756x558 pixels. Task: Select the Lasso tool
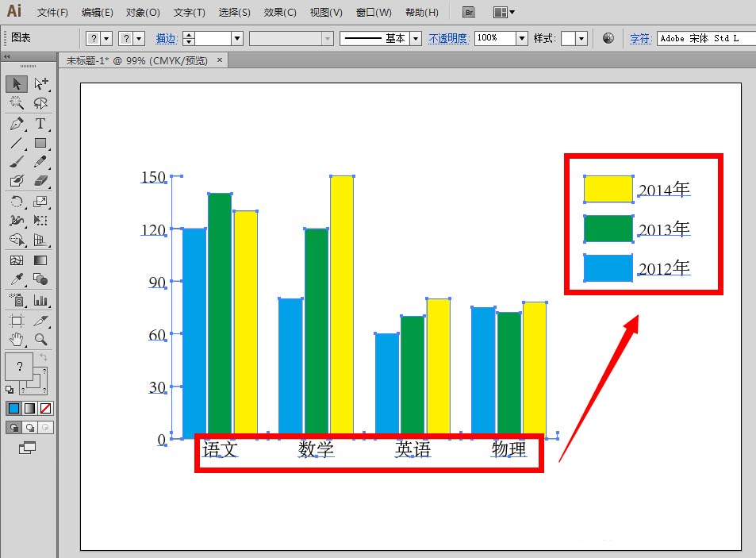coord(40,102)
